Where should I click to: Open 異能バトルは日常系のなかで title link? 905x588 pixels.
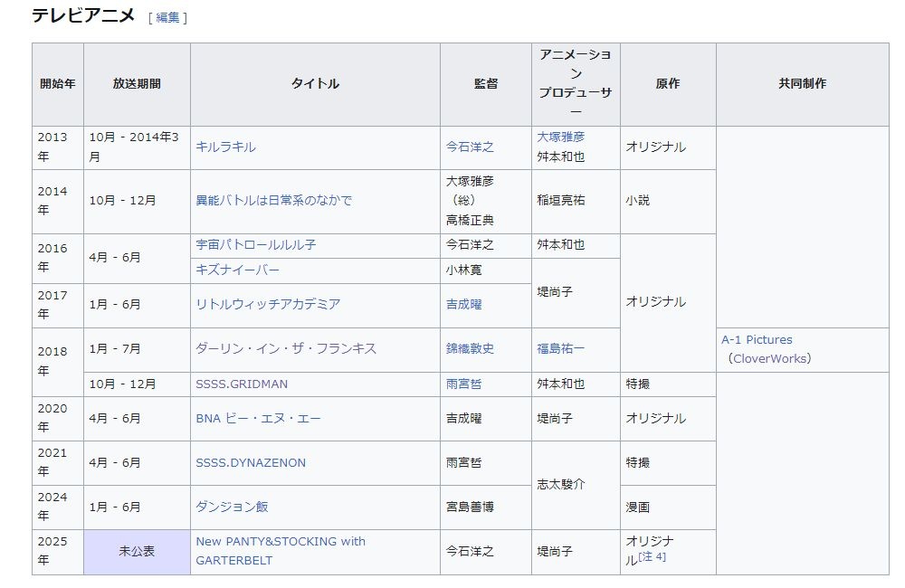273,200
